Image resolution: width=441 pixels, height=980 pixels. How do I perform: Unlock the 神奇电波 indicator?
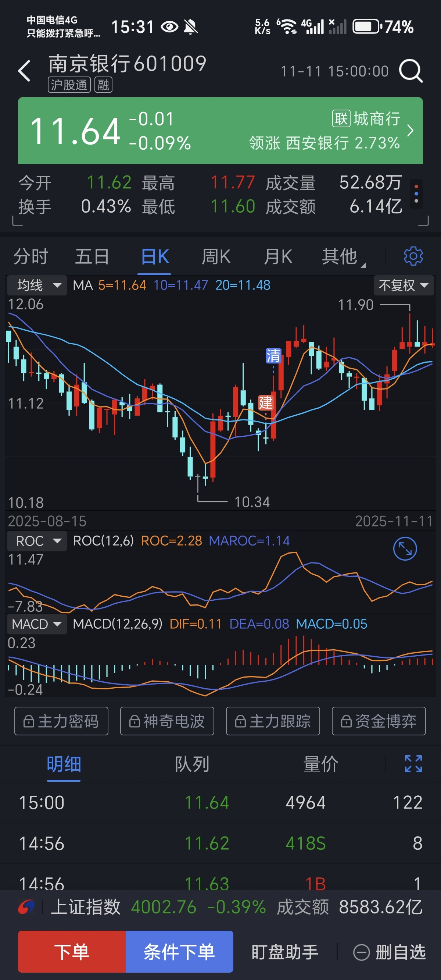pyautogui.click(x=167, y=721)
